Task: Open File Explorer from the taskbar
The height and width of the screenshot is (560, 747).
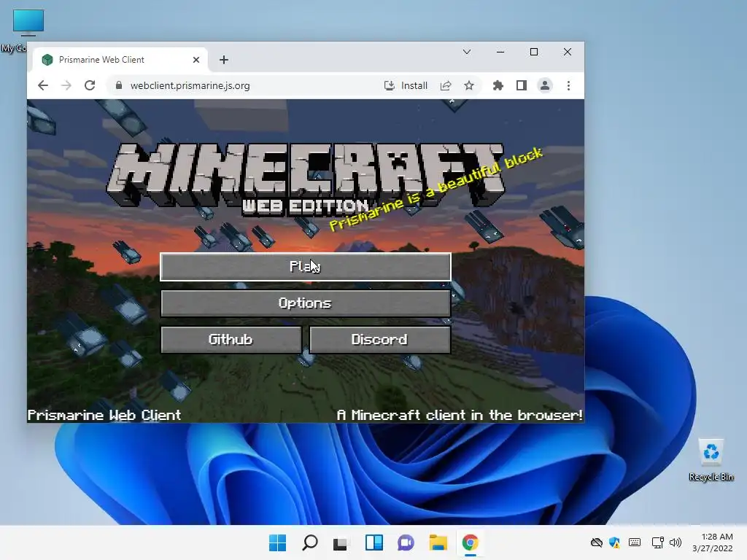Action: (438, 542)
